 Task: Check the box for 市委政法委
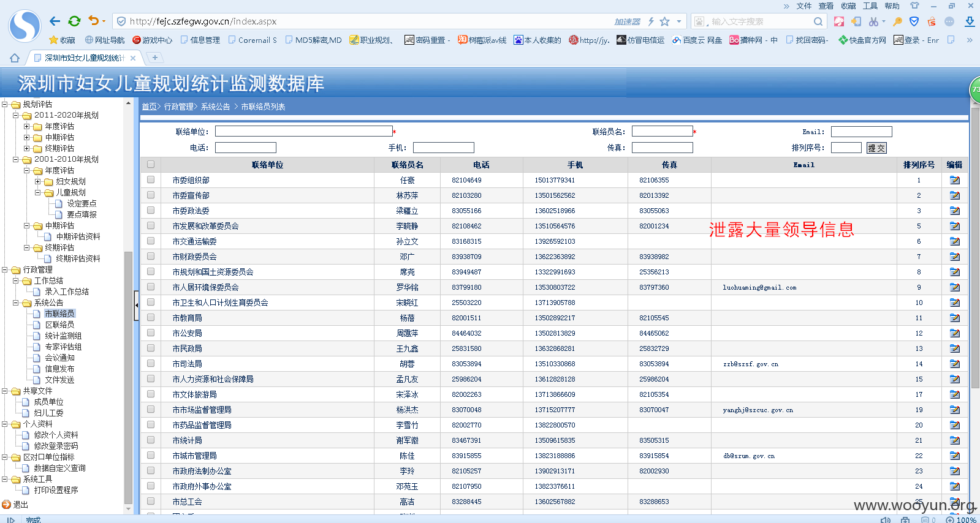[151, 210]
